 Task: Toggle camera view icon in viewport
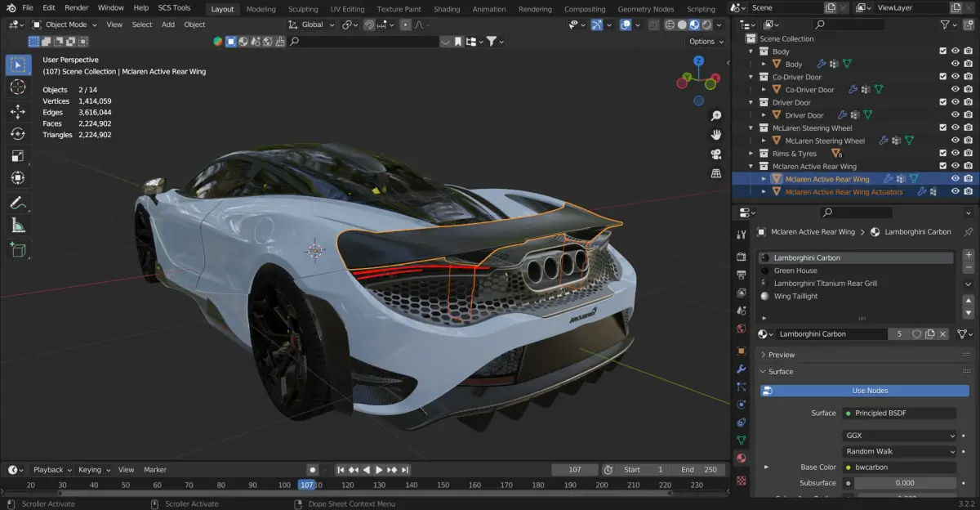[x=716, y=154]
